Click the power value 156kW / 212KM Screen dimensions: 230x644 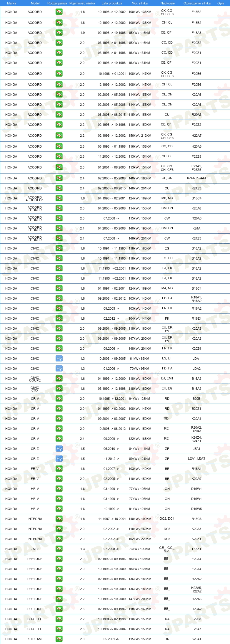tap(140, 136)
